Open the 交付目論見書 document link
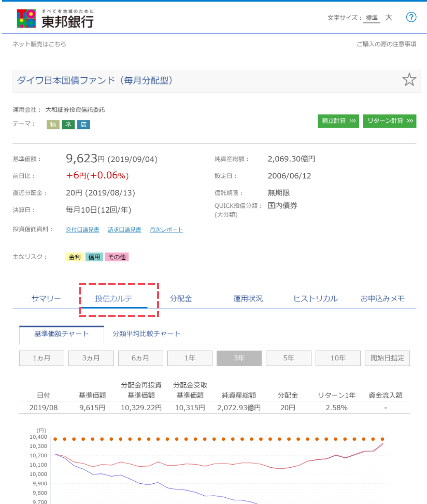427x504 pixels. (82, 230)
